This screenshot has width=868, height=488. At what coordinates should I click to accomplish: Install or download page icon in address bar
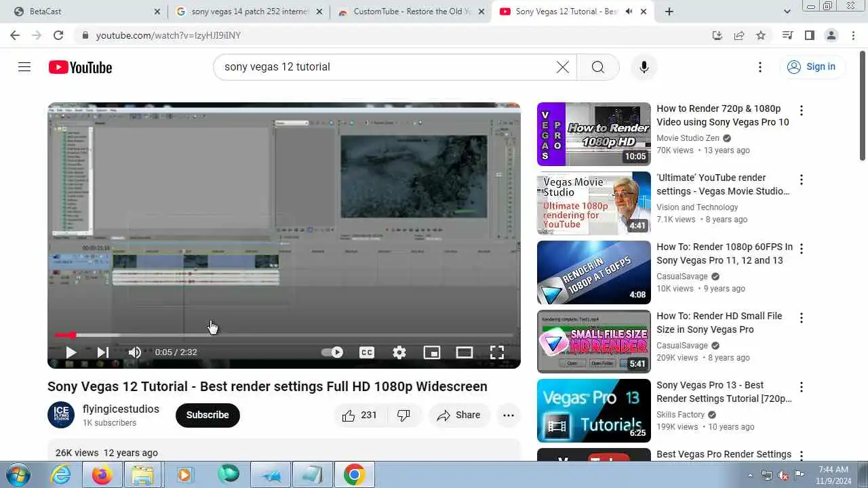[x=717, y=35]
